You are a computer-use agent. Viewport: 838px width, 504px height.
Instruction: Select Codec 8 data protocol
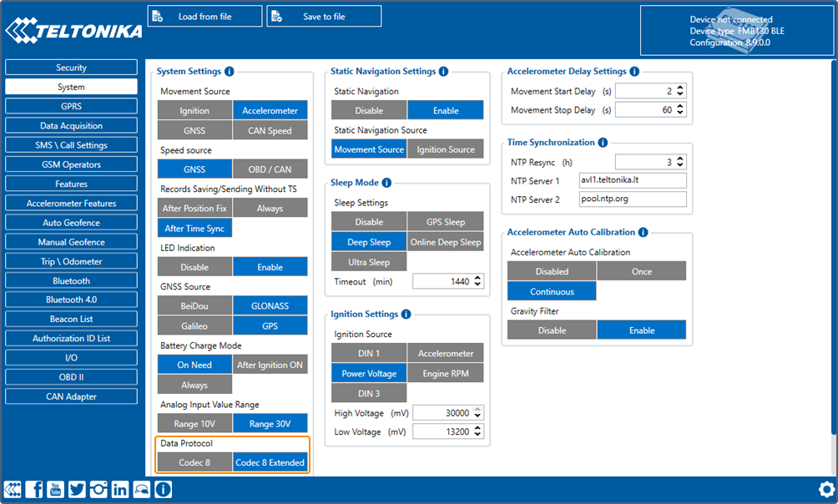pyautogui.click(x=194, y=462)
